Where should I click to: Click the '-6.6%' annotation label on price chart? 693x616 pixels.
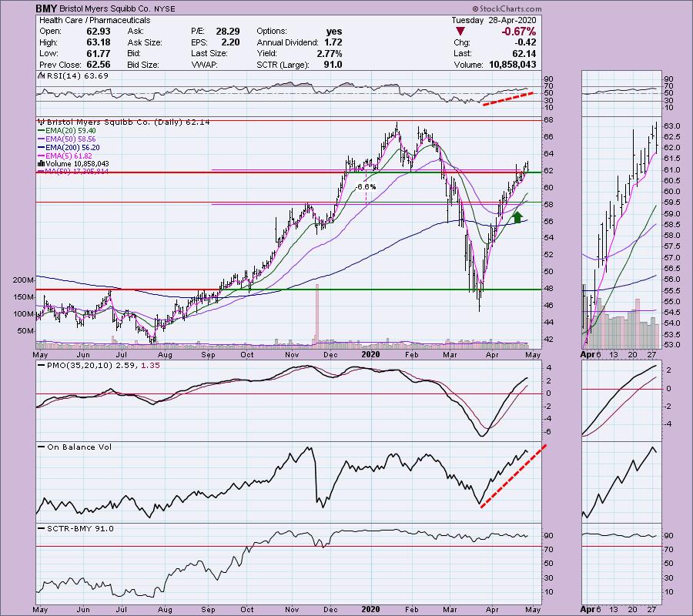pos(366,187)
